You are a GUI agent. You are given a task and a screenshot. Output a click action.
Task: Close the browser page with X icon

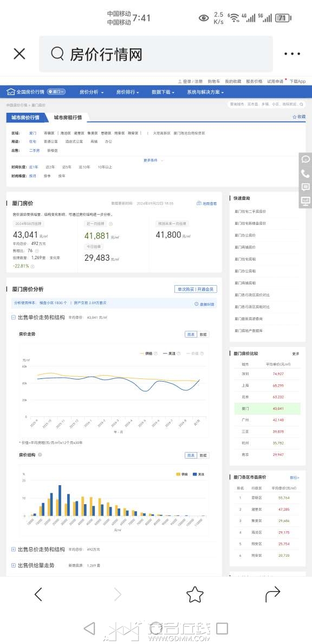point(19,54)
